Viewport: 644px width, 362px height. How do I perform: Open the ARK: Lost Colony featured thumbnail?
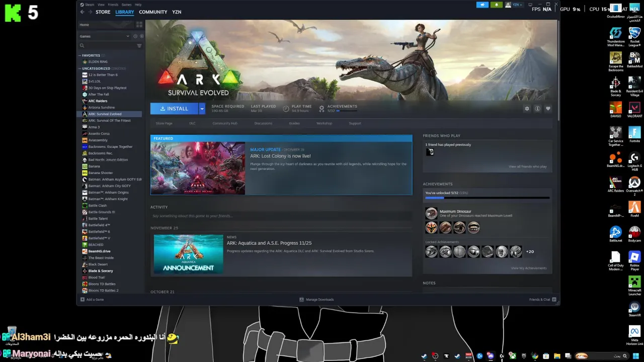[198, 168]
